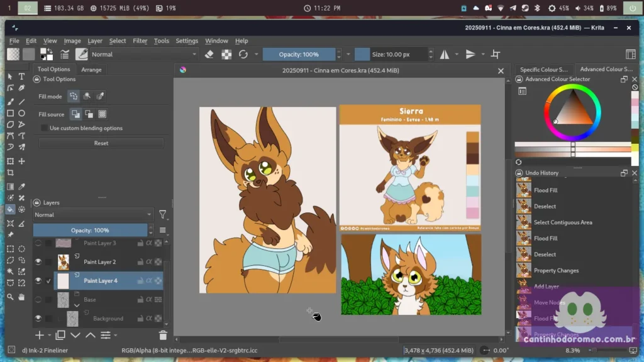Select the Pan hand tool
The image size is (644, 362).
[x=22, y=297]
